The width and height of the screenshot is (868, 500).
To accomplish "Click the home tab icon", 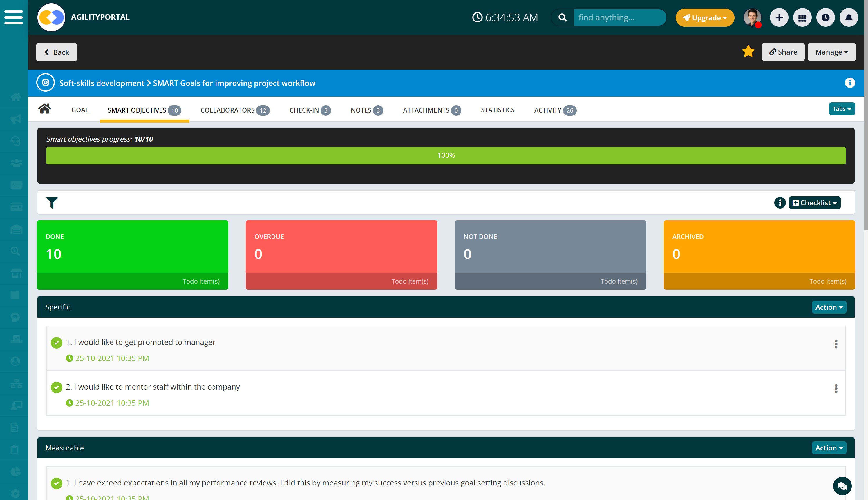I will point(45,109).
